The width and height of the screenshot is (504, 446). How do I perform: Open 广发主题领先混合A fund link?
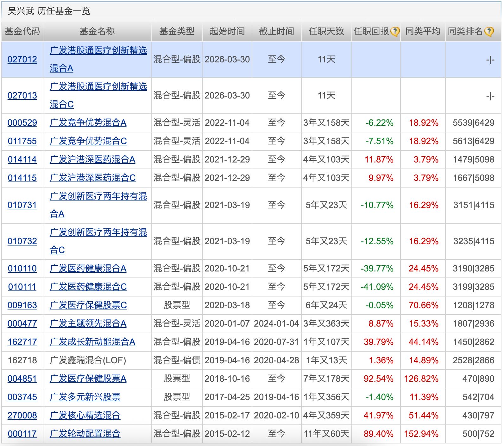pos(88,324)
